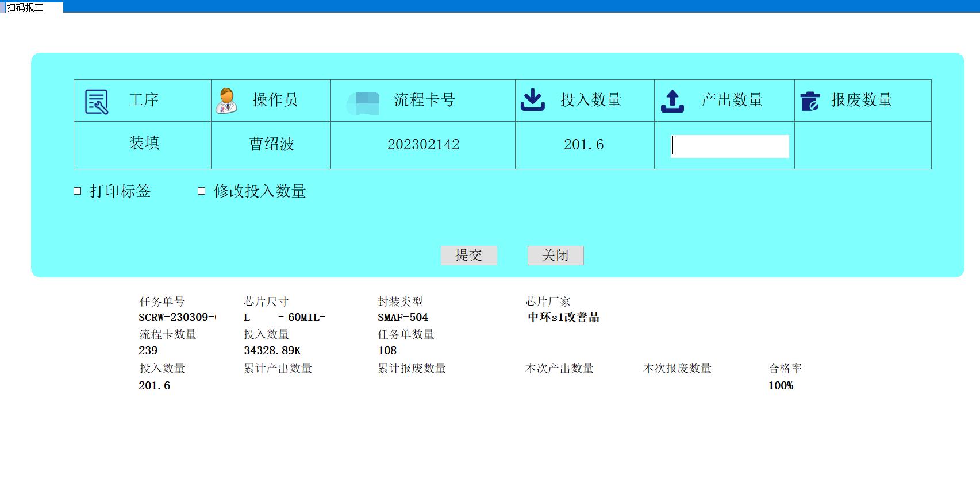
Task: Select the 装填 process cell
Action: click(x=144, y=144)
